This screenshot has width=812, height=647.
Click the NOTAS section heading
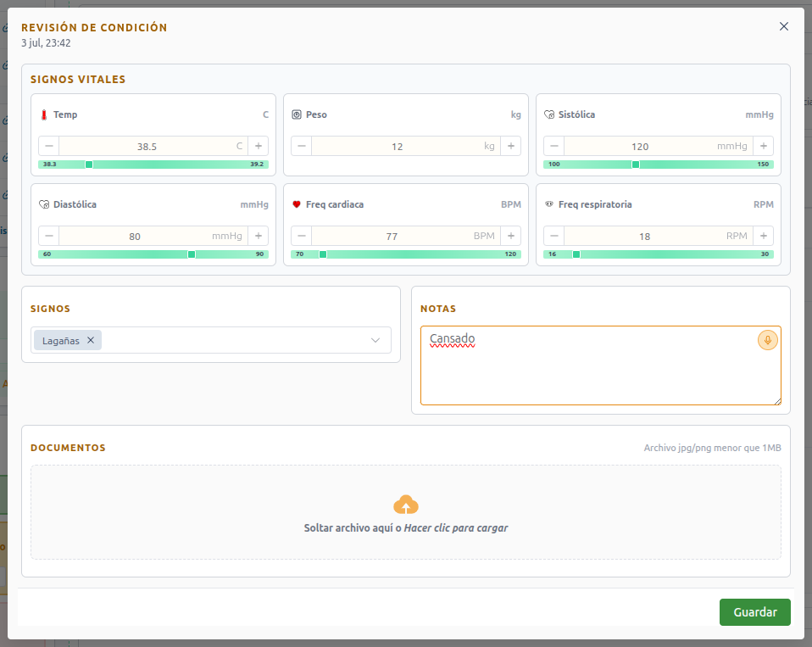[438, 309]
